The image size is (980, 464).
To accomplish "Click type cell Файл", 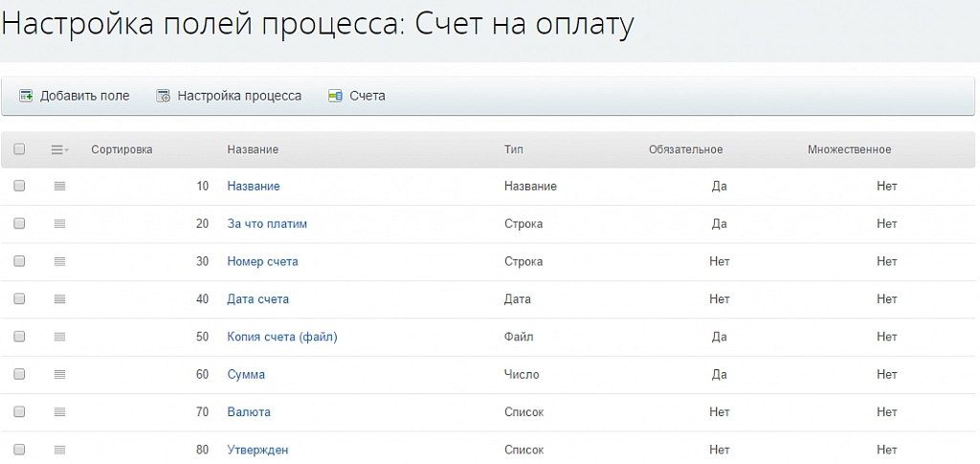I will [x=519, y=337].
